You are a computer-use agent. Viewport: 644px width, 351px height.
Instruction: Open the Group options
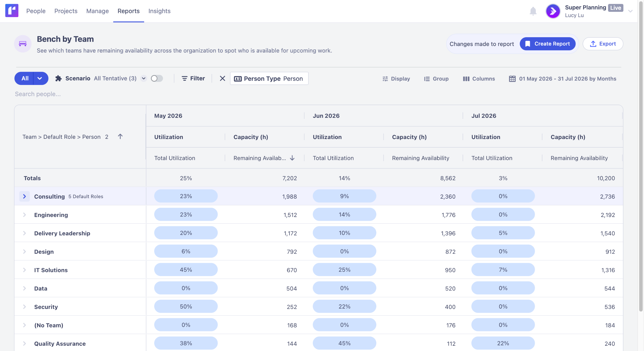click(436, 79)
